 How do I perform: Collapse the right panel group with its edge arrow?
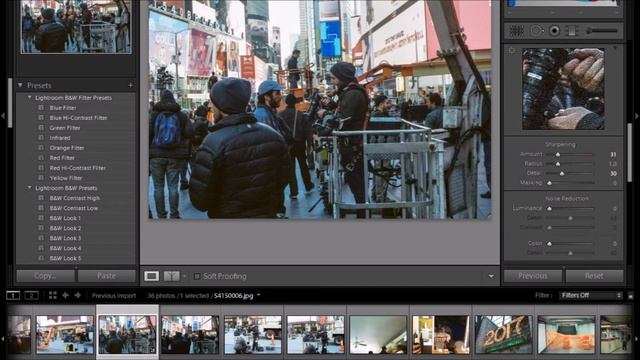tap(637, 116)
